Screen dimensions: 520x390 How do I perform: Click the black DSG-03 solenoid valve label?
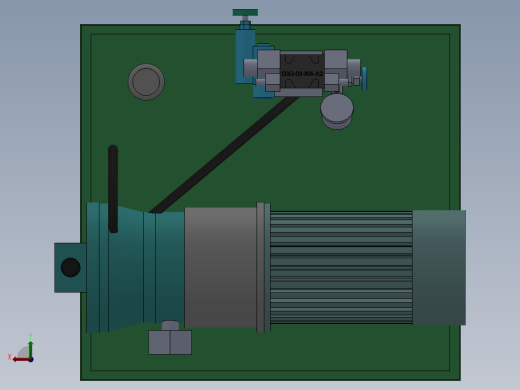(302, 74)
